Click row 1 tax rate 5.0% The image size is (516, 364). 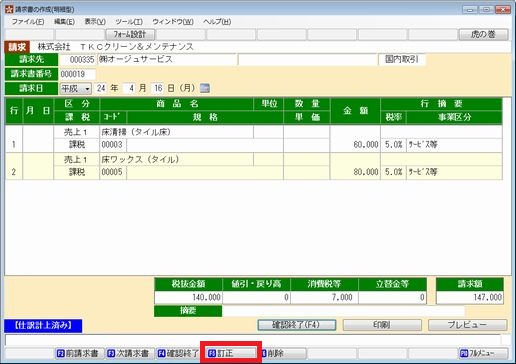pos(393,145)
